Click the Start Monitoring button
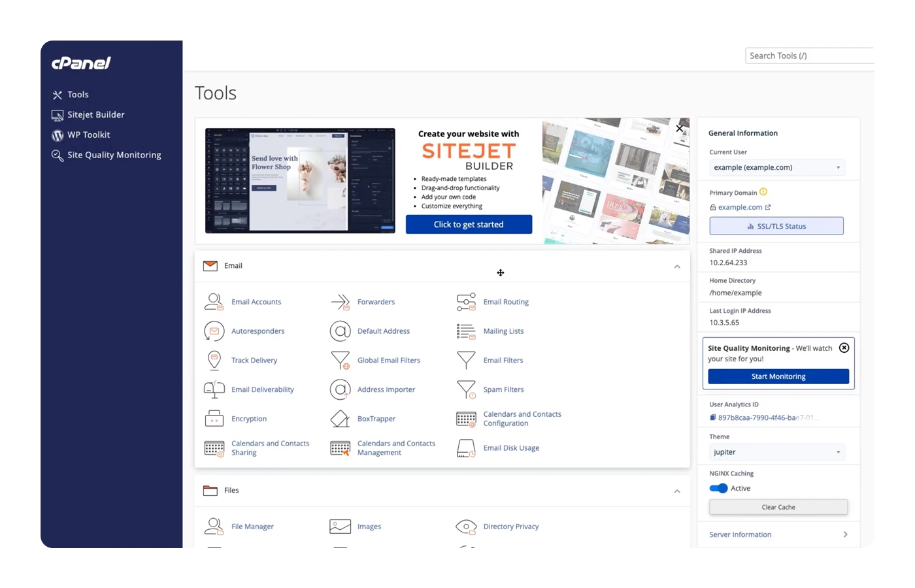This screenshot has height=588, width=915. click(778, 376)
